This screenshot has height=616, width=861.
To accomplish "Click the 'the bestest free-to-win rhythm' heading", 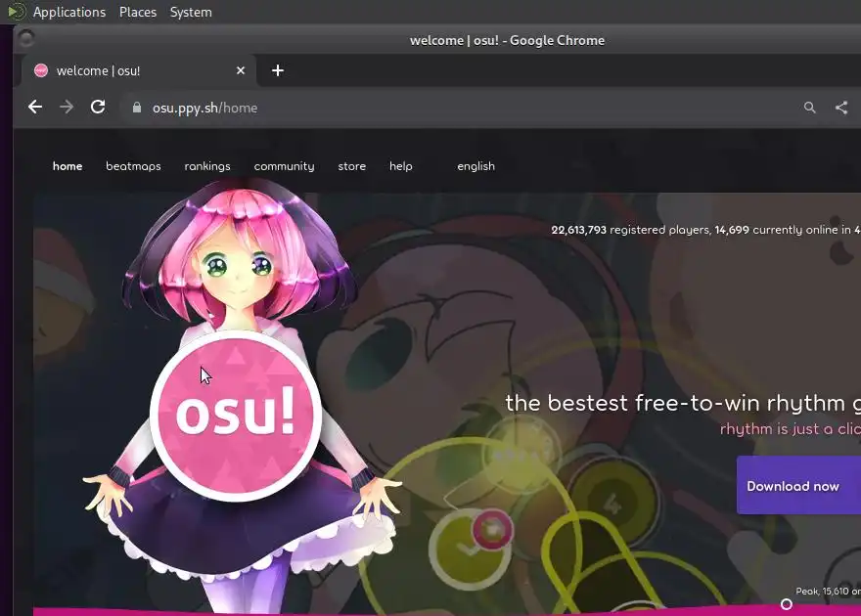I will [x=675, y=403].
